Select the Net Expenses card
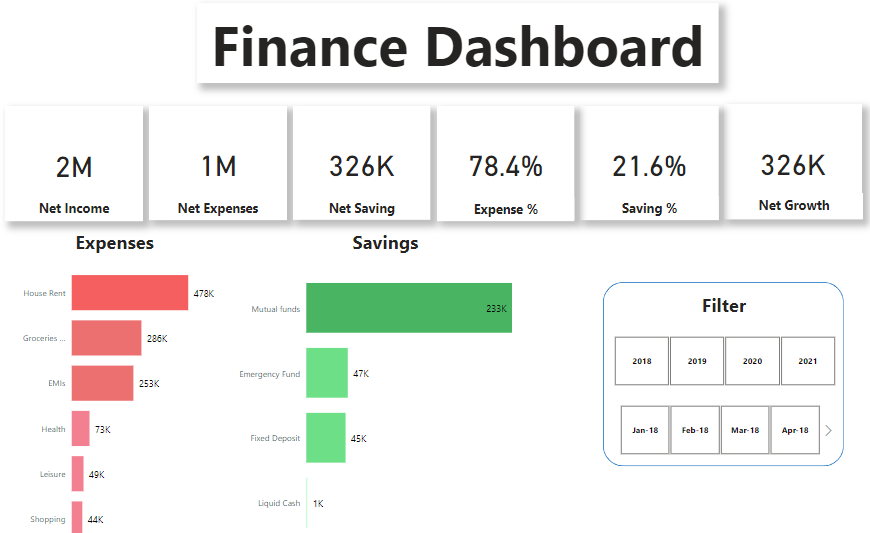 218,165
